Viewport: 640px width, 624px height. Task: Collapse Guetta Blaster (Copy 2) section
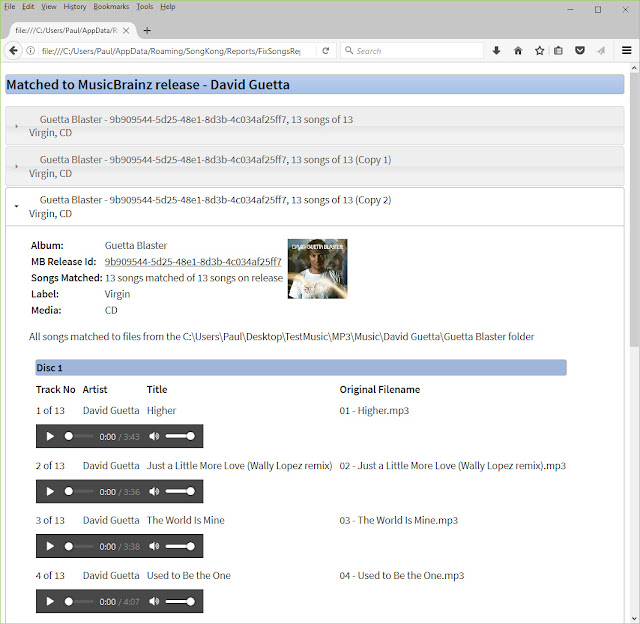[x=315, y=207]
